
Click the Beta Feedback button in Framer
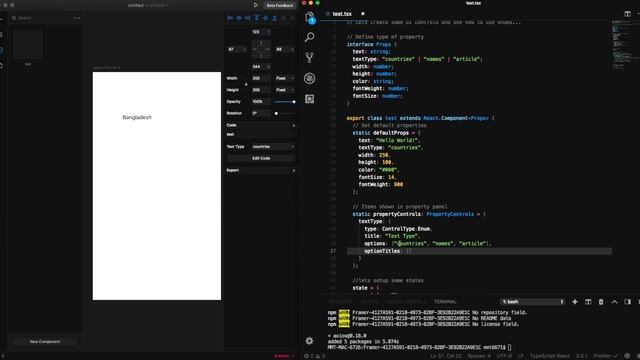[x=280, y=5]
